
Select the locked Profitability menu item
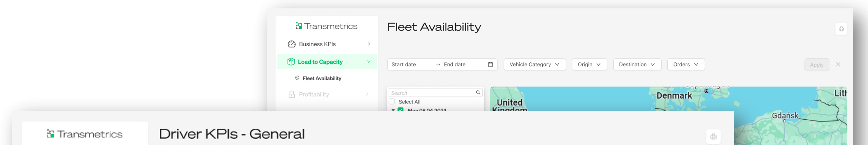click(326, 94)
